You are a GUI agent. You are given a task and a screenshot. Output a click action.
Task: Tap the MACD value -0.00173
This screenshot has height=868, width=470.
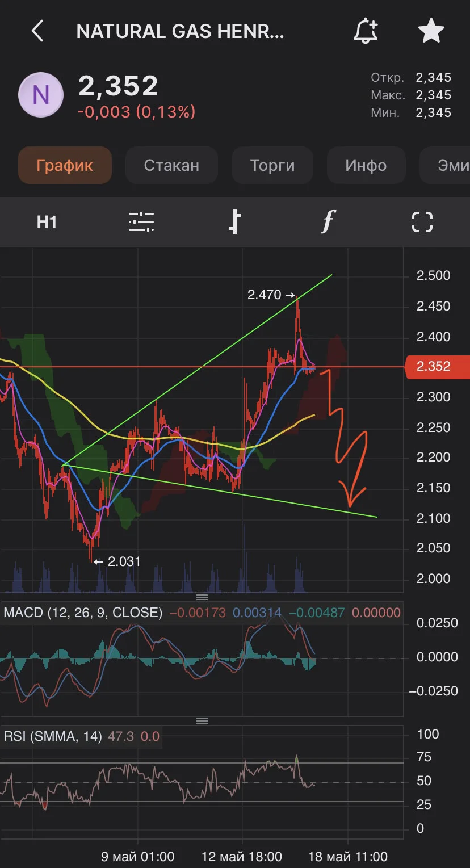point(198,613)
